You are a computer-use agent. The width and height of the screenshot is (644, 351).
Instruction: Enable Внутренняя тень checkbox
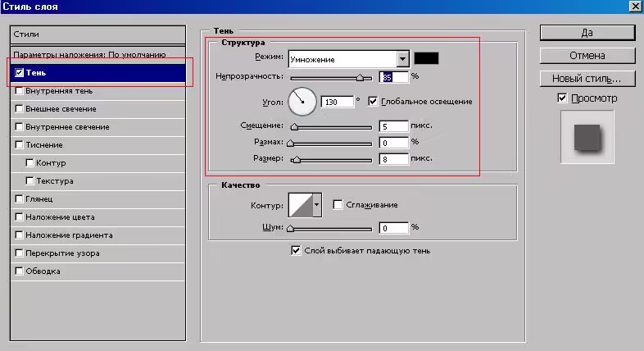pyautogui.click(x=19, y=91)
